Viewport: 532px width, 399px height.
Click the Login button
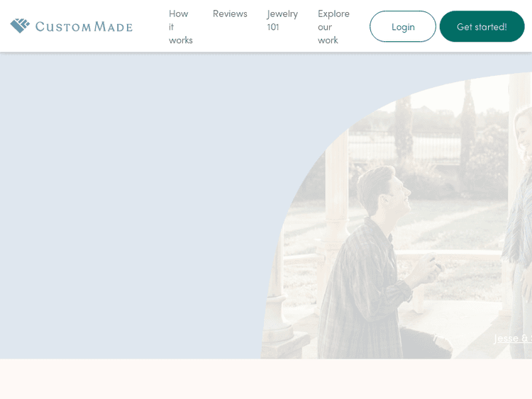click(402, 26)
